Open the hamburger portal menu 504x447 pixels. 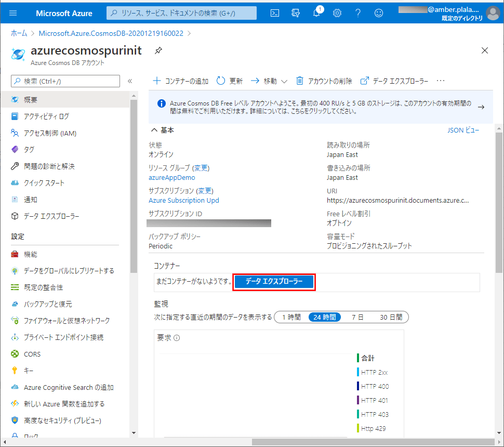[13, 13]
